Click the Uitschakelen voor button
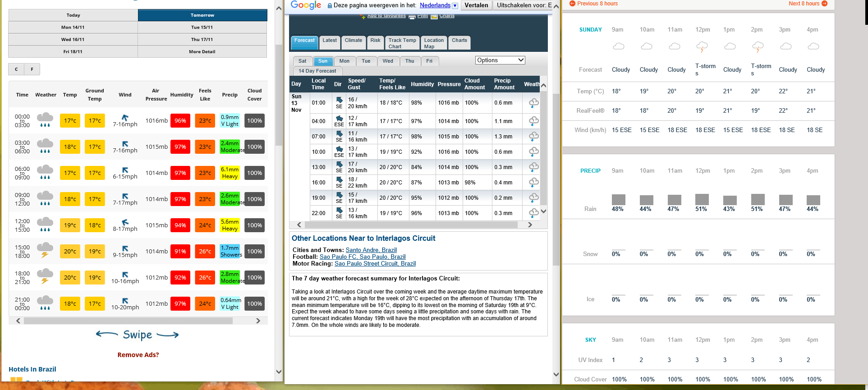Viewport: 868px width, 390px height. coord(523,5)
